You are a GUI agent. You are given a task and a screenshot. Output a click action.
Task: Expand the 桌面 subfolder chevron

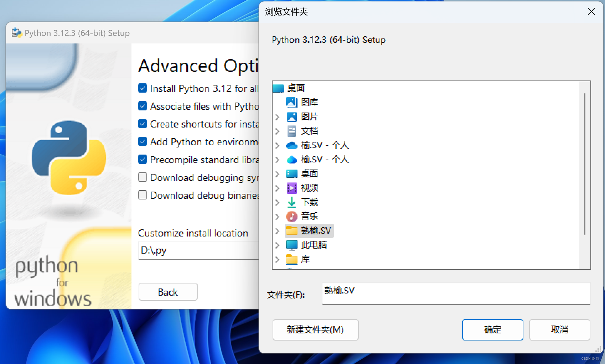(277, 174)
